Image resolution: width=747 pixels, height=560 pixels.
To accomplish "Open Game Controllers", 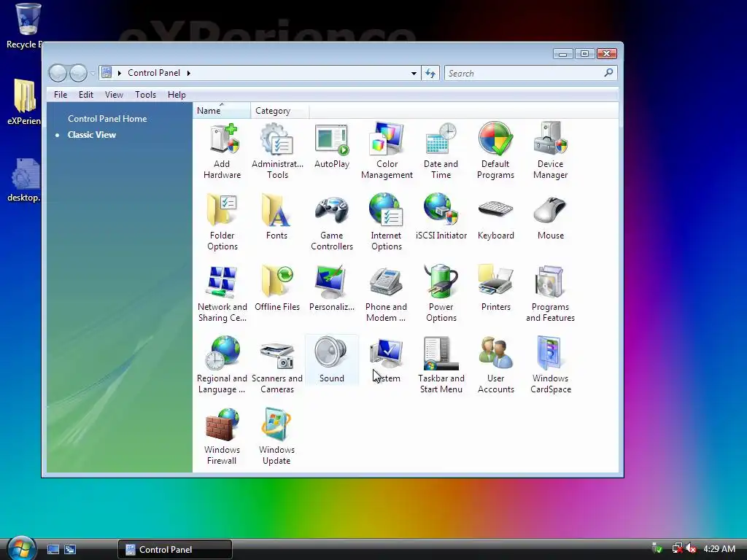I will point(332,222).
